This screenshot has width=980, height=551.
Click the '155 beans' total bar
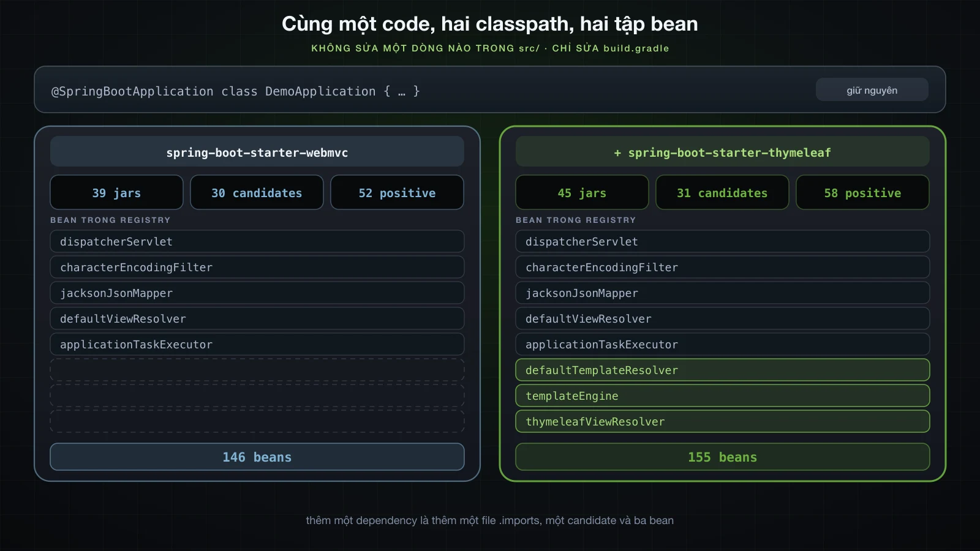(723, 457)
